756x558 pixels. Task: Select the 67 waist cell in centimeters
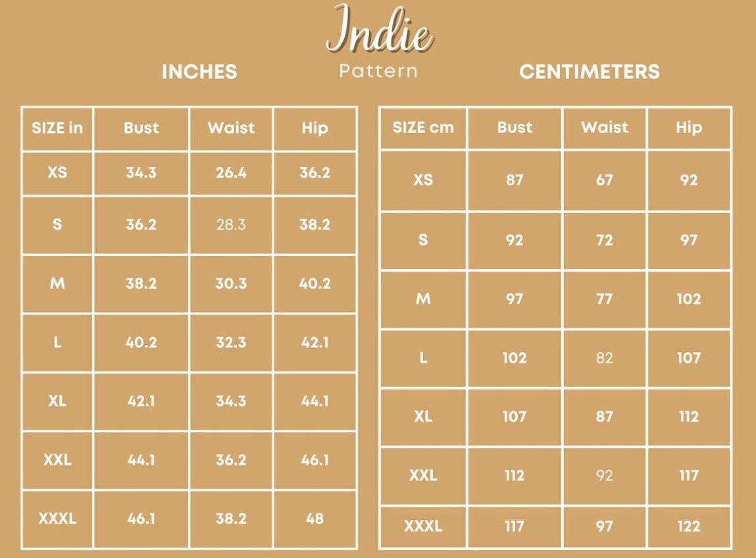[604, 180]
